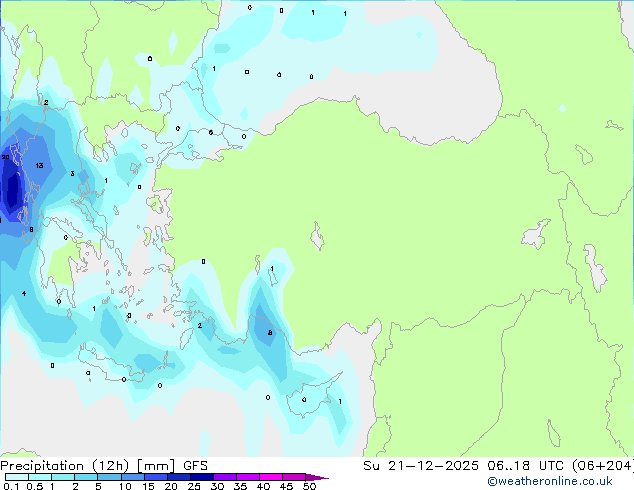The image size is (634, 490).
Task: Pick the legend swatch between 15 and 20
Action: coord(156,477)
